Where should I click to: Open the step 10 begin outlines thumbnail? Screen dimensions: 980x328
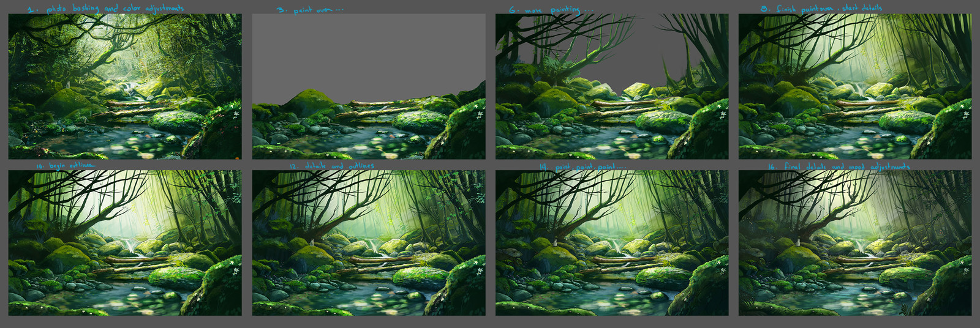(x=125, y=243)
